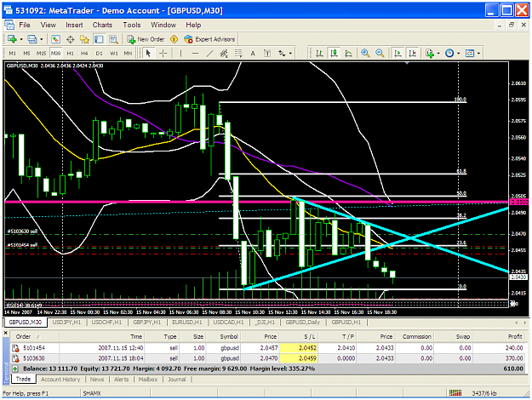Screen dimensions: 532x400
Task: Expand the Arrows tool dropdown arrow
Action: (x=290, y=54)
